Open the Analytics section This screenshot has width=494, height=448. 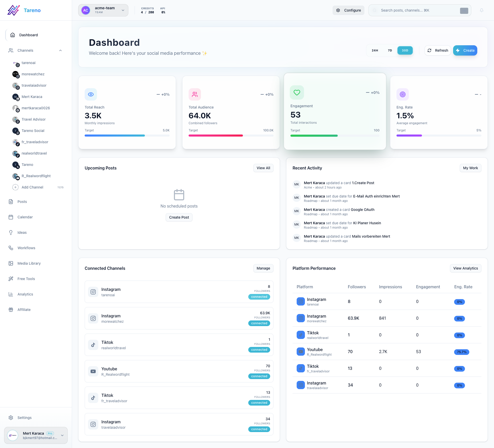point(25,294)
